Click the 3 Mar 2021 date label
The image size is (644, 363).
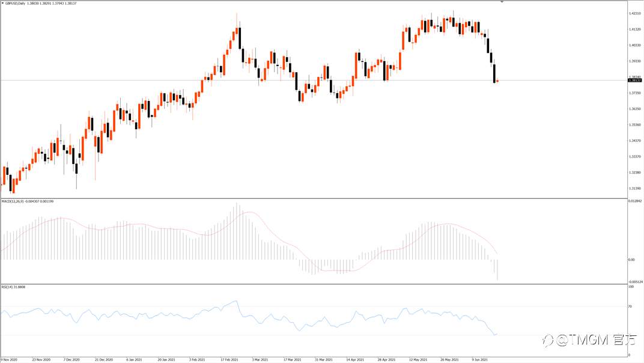tap(260, 360)
